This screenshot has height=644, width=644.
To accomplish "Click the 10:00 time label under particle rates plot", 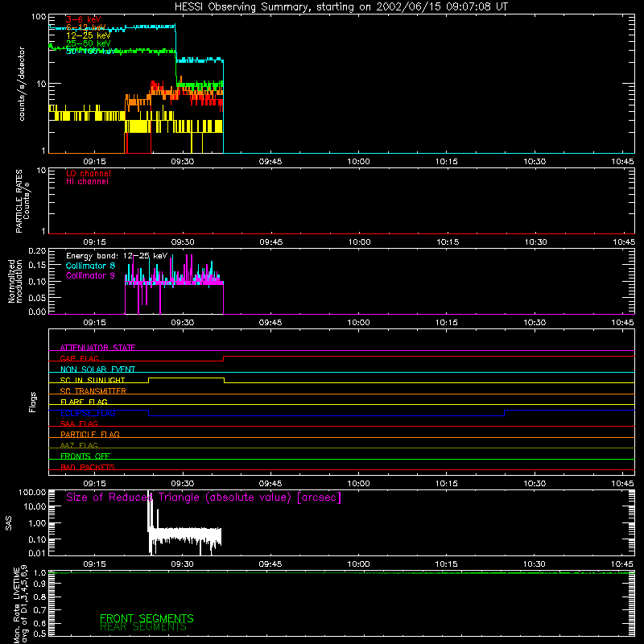I will 359,242.
